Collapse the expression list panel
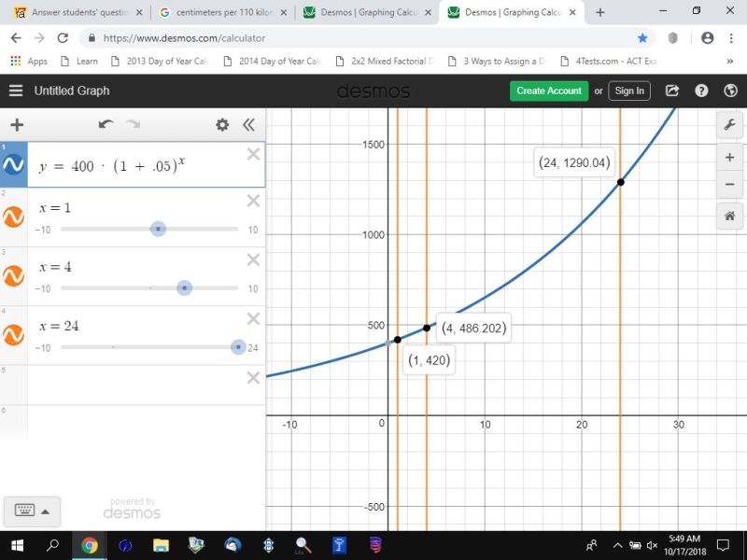 coord(248,125)
